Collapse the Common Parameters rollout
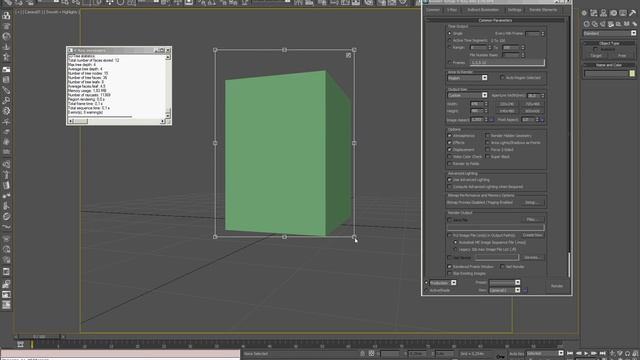This screenshot has width=640, height=360. coord(495,20)
